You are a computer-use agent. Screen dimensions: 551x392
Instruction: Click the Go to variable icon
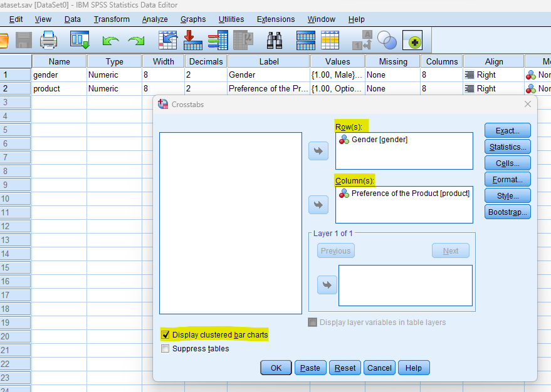click(x=193, y=41)
